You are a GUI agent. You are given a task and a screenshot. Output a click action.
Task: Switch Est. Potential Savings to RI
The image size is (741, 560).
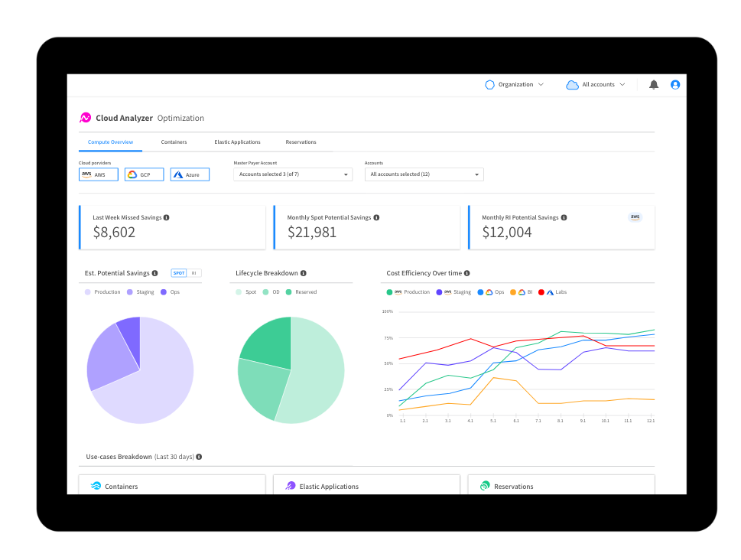194,273
